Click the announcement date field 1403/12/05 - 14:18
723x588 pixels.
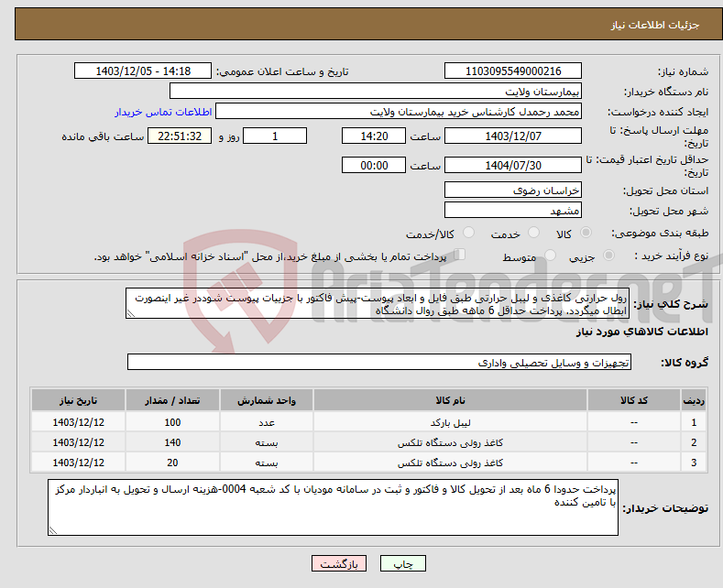tap(142, 71)
